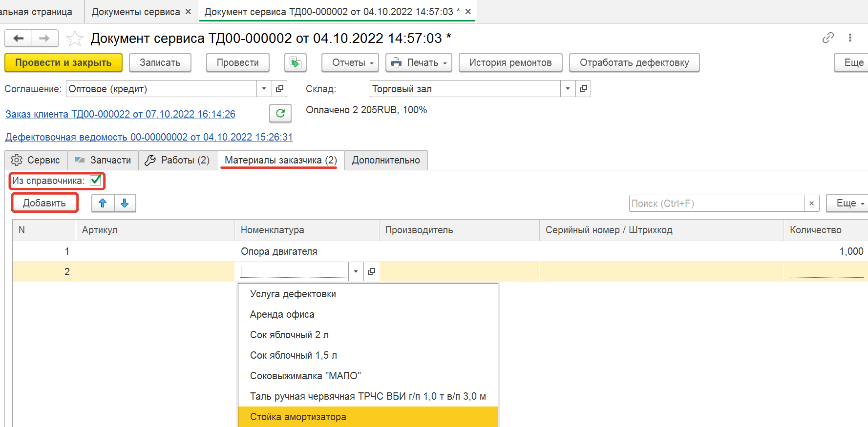Screen dimensions: 868x427
Task: Open Номенклатура item form in row 2
Action: click(371, 271)
